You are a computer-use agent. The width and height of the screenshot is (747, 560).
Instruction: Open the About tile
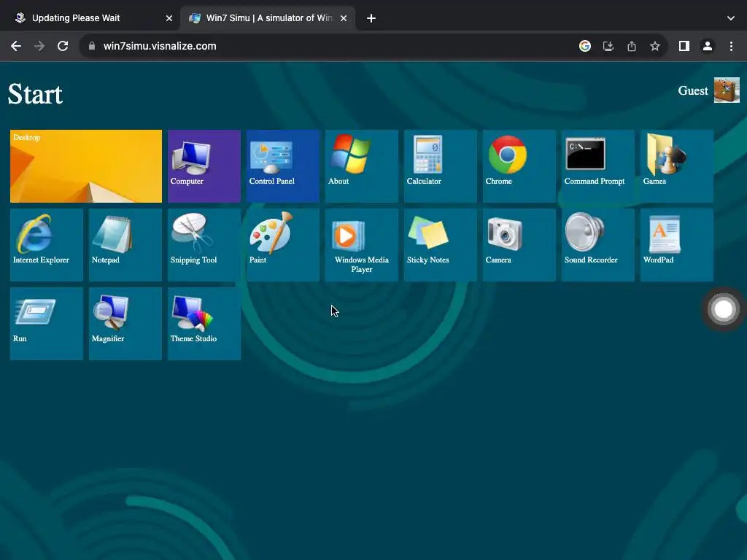click(x=362, y=166)
